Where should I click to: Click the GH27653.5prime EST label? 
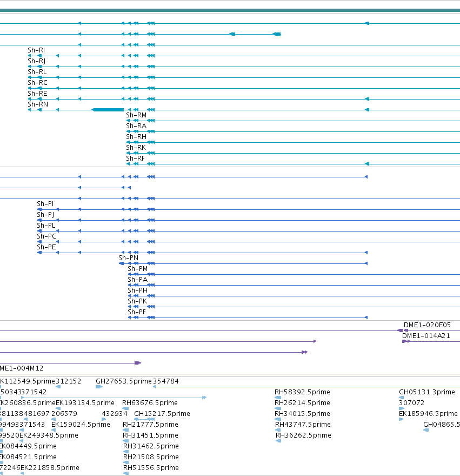[123, 381]
